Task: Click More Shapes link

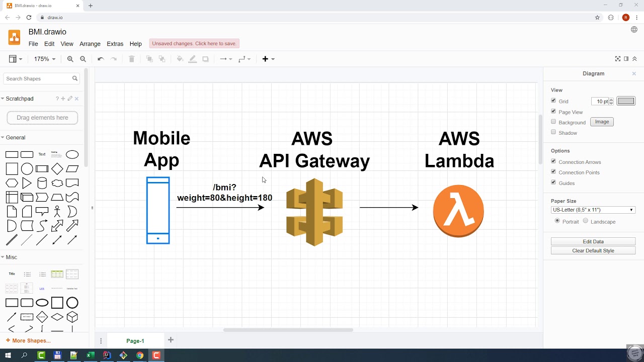Action: pyautogui.click(x=28, y=340)
